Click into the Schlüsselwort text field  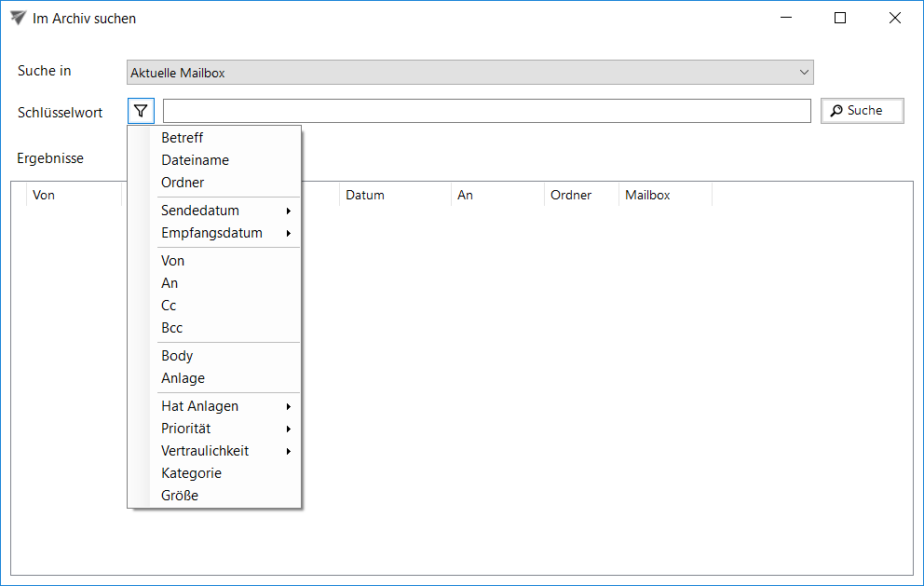coord(486,111)
